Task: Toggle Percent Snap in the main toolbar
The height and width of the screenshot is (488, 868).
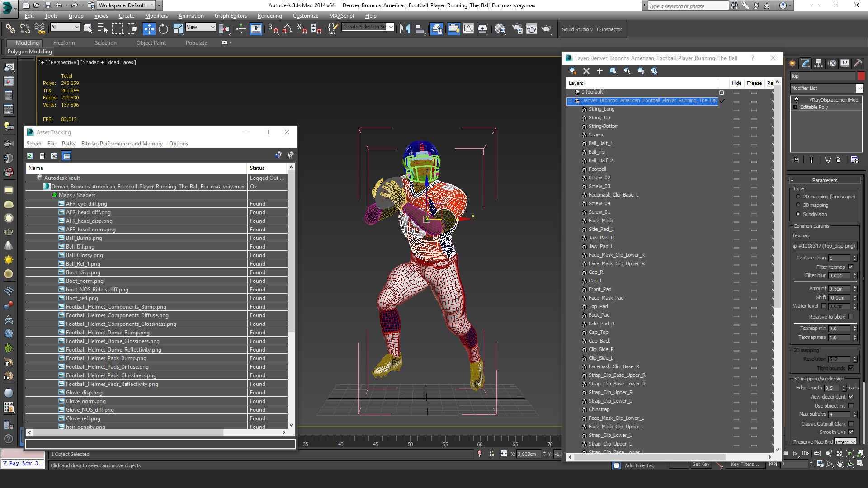Action: (302, 29)
